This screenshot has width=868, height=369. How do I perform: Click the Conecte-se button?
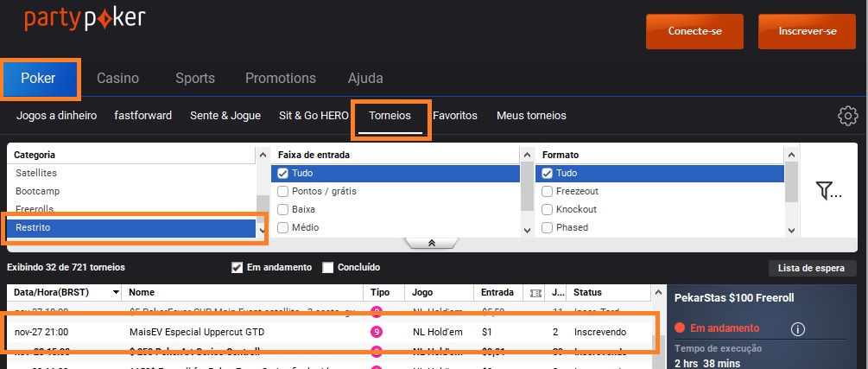tap(694, 31)
